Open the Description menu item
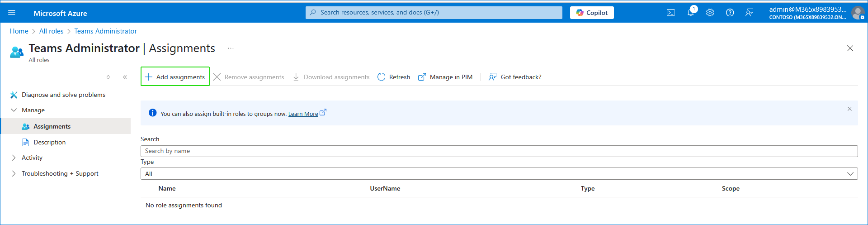868x225 pixels. point(49,142)
